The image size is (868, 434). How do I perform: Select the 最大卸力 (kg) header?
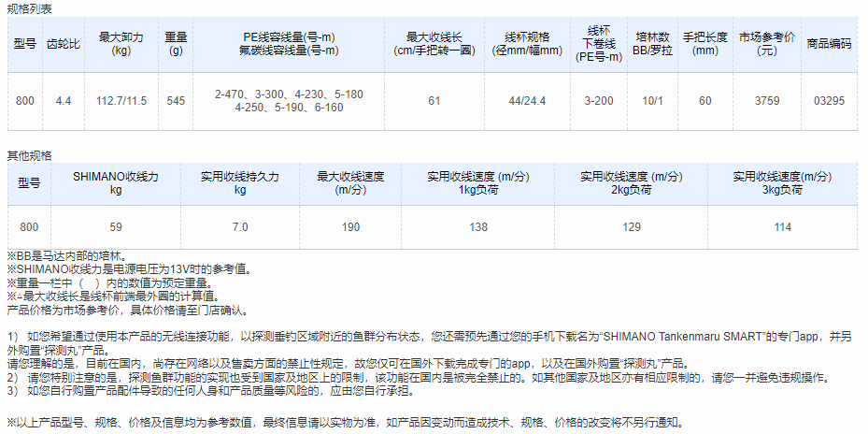click(121, 44)
